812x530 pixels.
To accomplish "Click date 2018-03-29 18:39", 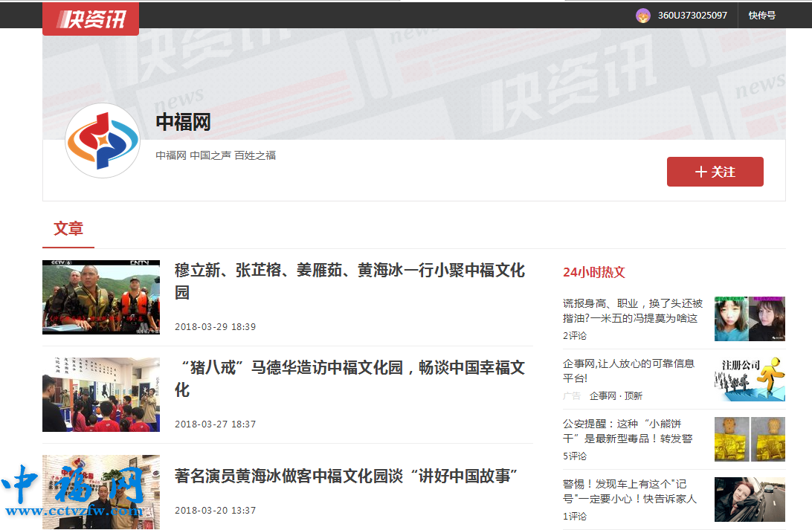I will coord(216,326).
